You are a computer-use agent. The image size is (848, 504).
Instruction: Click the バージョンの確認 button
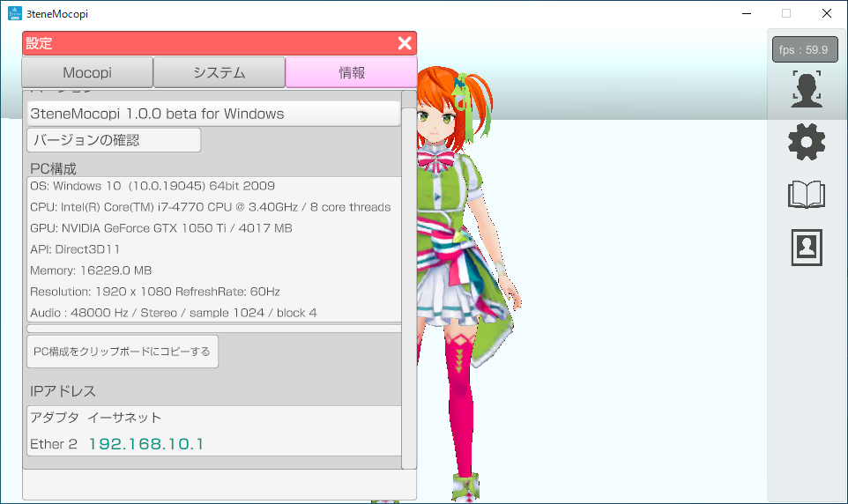[x=114, y=140]
